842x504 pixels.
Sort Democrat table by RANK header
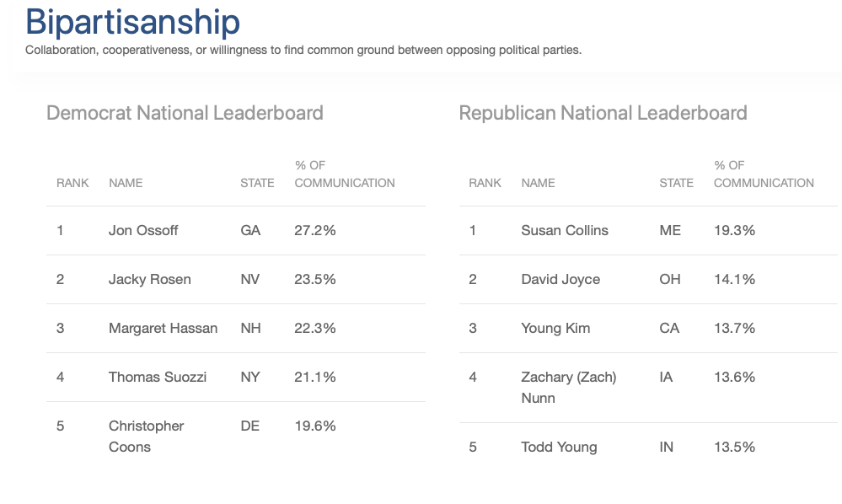(x=72, y=183)
